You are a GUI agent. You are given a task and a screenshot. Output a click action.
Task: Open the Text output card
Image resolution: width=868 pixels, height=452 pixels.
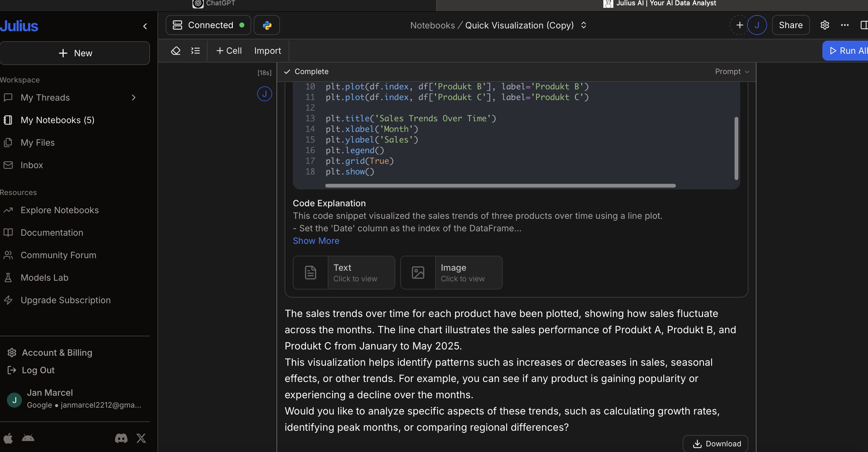pyautogui.click(x=344, y=272)
